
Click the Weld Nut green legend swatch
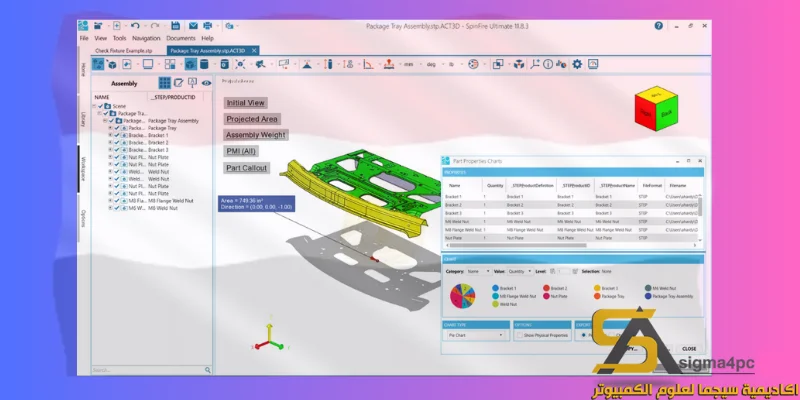[495, 304]
